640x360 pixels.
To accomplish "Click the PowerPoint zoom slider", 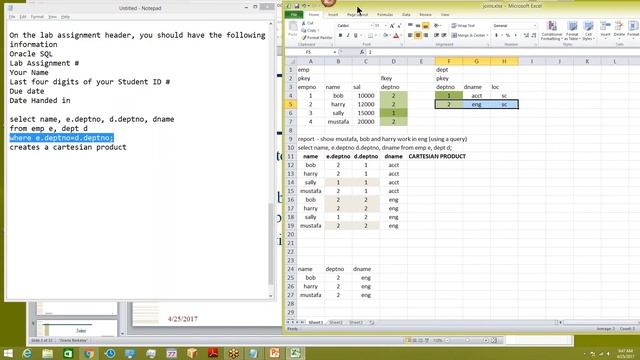I will click(467, 340).
